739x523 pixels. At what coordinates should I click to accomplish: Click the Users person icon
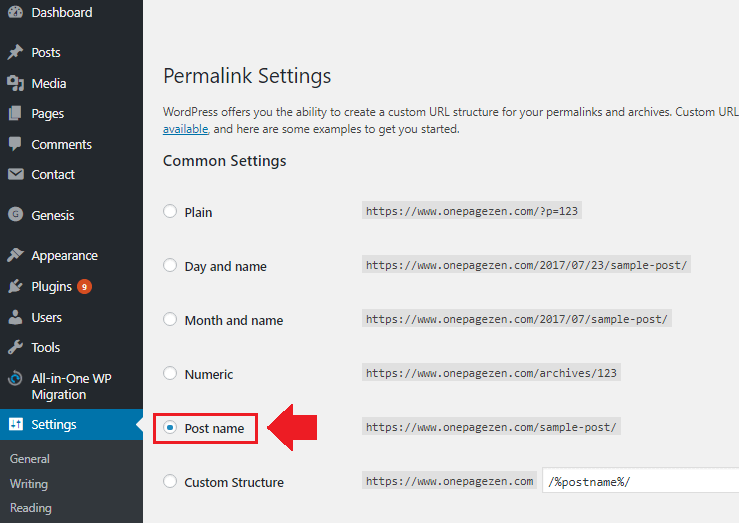pos(15,317)
